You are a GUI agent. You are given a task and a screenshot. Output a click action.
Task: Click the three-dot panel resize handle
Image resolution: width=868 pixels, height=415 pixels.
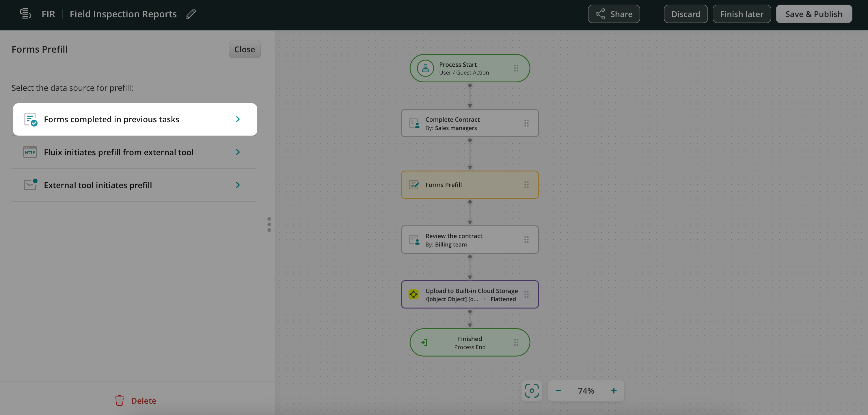pyautogui.click(x=269, y=225)
